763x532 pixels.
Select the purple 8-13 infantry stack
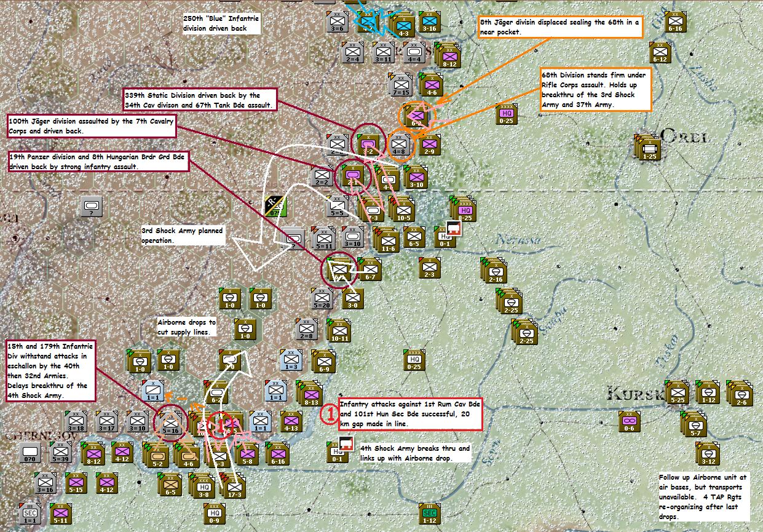[310, 394]
